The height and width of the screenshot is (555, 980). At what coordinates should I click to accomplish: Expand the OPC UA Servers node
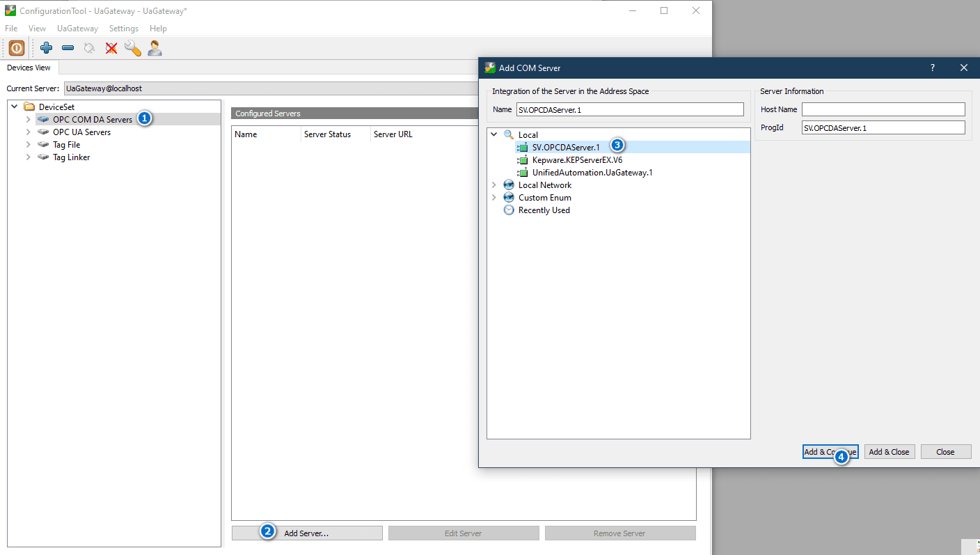[28, 132]
